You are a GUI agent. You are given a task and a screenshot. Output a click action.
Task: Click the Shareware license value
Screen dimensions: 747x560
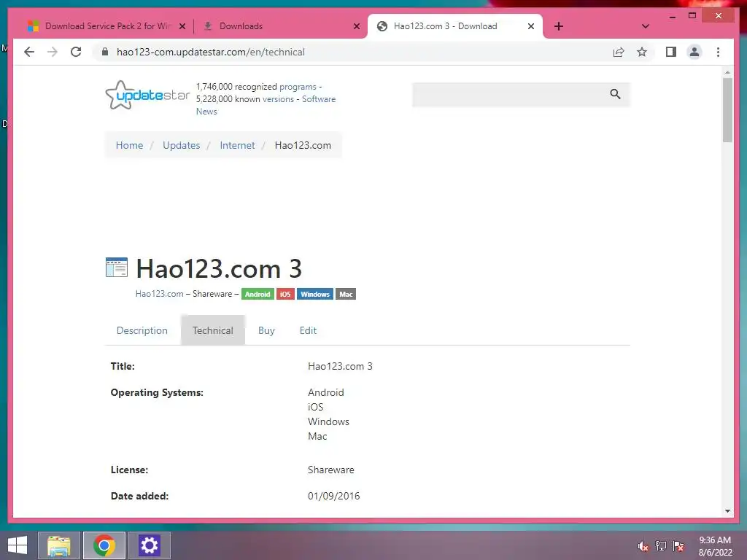click(x=331, y=470)
